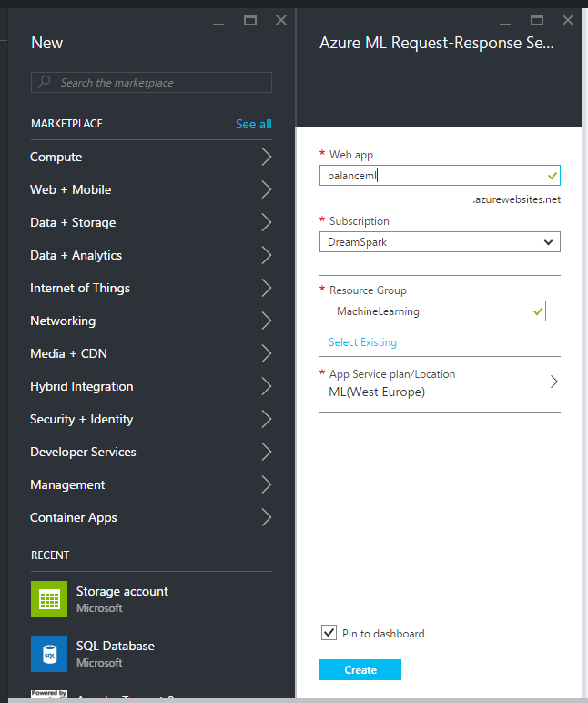Open the SQL Database blue icon
Image resolution: width=588 pixels, height=703 pixels.
(49, 654)
